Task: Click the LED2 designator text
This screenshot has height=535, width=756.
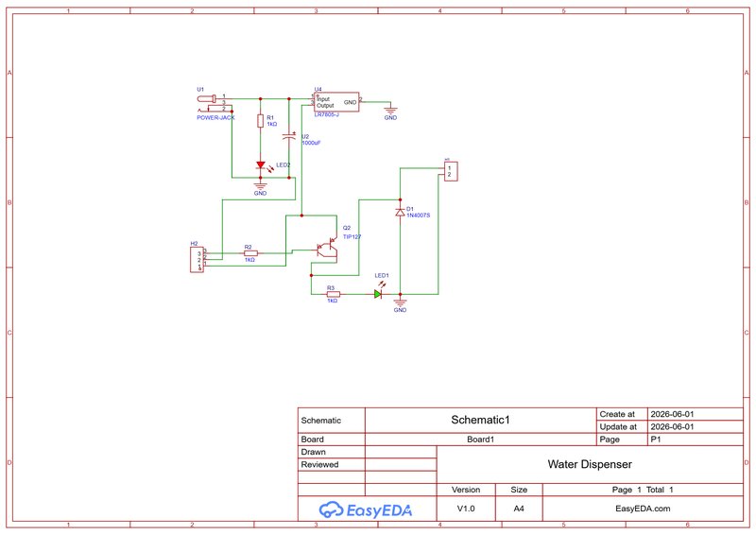Action: tap(283, 165)
